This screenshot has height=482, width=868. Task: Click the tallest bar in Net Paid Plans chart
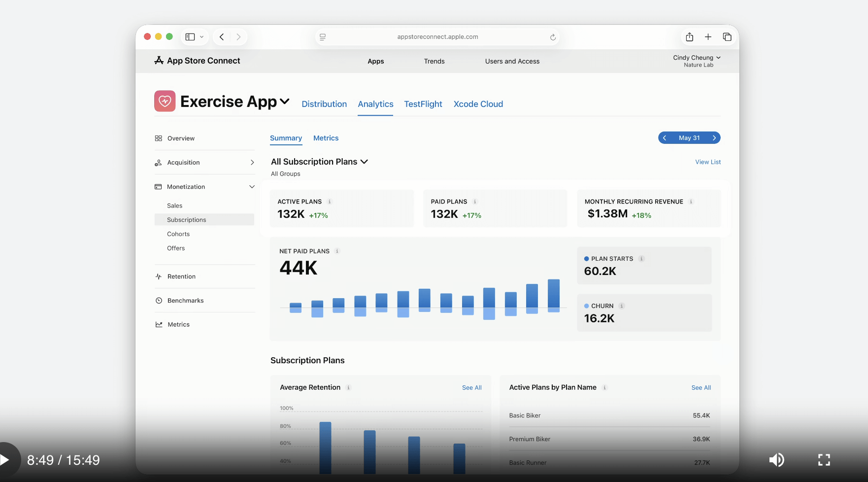[x=554, y=296]
